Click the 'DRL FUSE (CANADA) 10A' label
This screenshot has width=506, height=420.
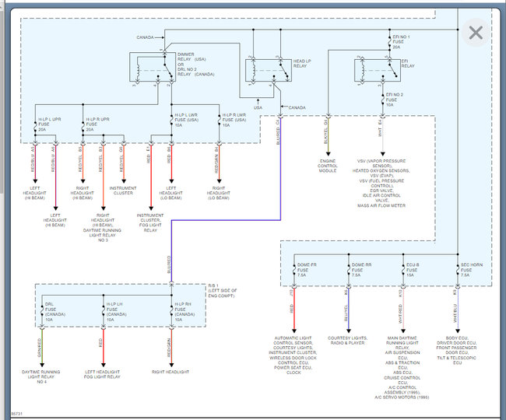(54, 312)
